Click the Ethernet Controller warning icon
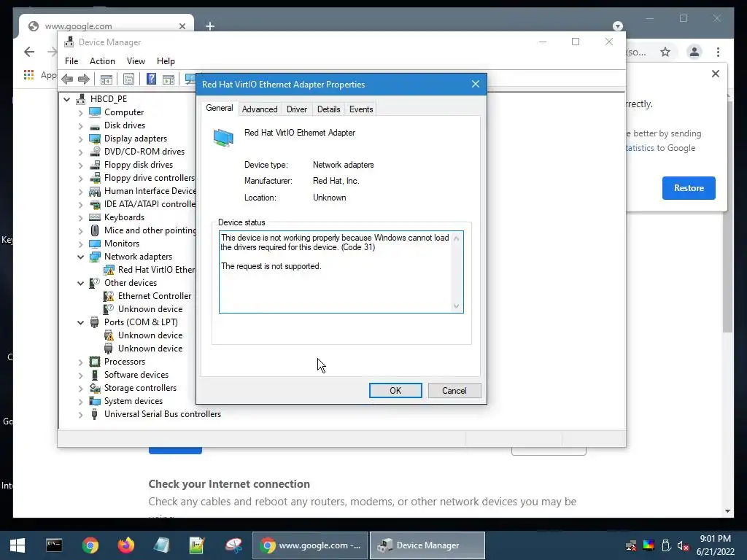 click(109, 296)
